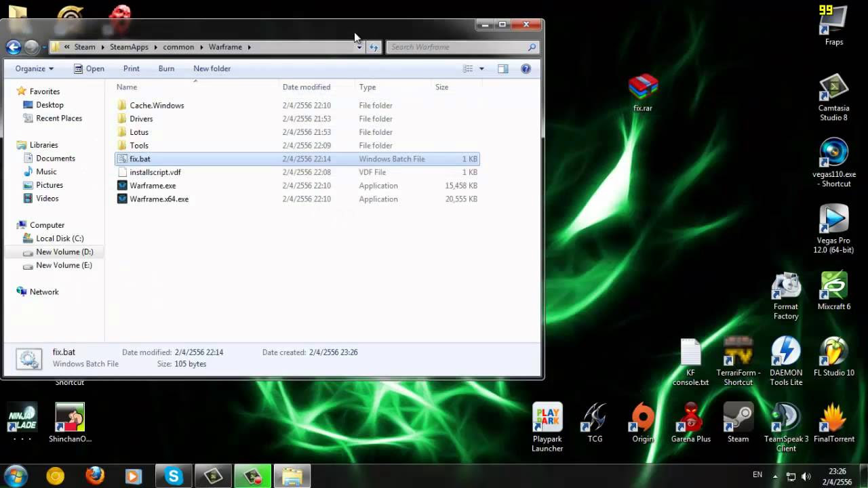This screenshot has width=868, height=488.
Task: Click the change view icon button
Action: [x=468, y=68]
